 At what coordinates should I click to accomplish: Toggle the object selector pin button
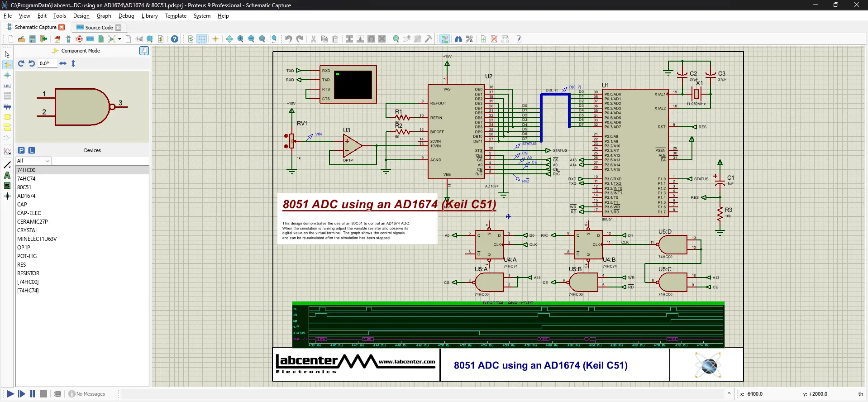pos(144,51)
